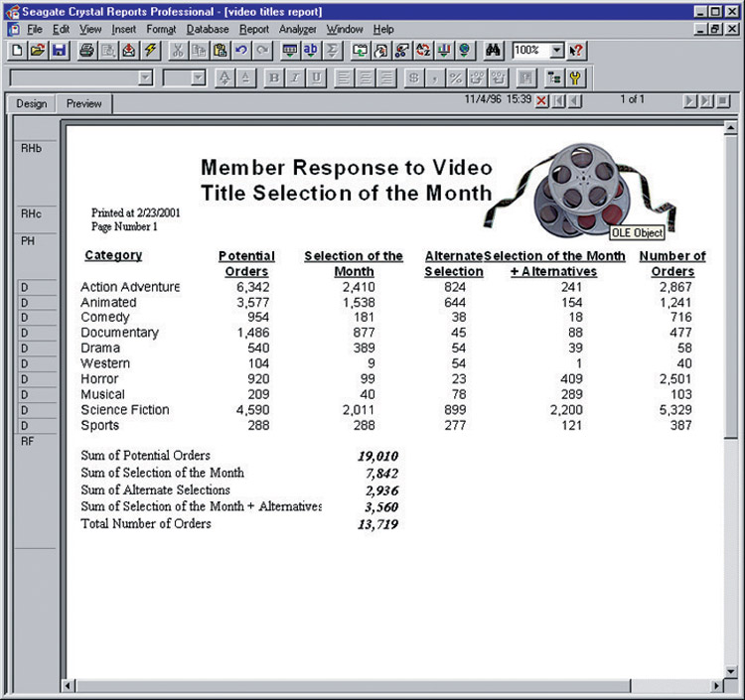The image size is (745, 700).
Task: Open the Database menu
Action: click(207, 30)
